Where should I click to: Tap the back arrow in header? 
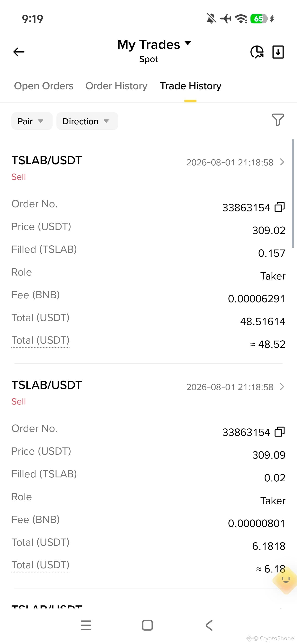click(19, 52)
